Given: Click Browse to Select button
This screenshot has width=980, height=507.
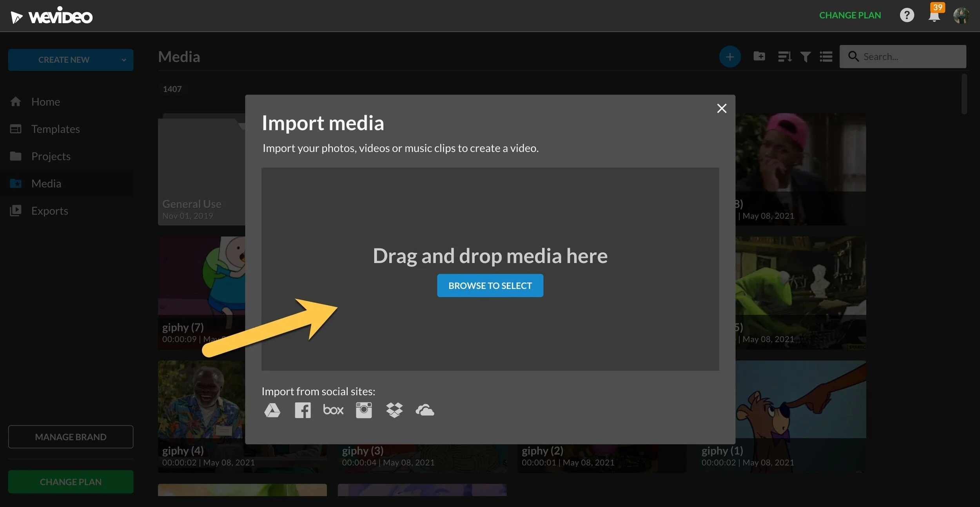Looking at the screenshot, I should (x=490, y=285).
